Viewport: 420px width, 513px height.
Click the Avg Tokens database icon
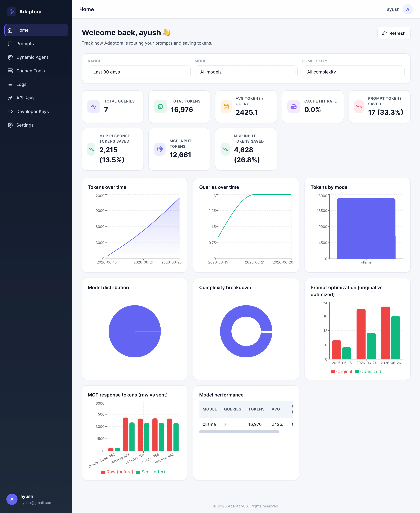pos(226,107)
